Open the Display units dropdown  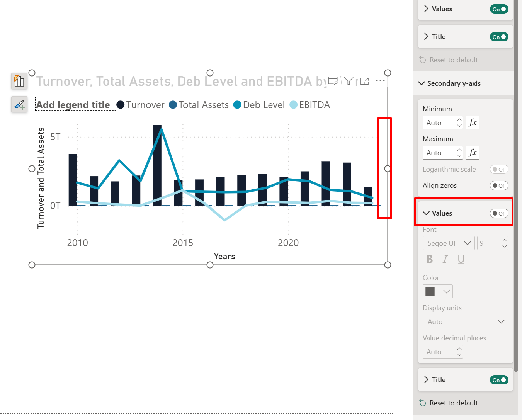click(x=466, y=321)
